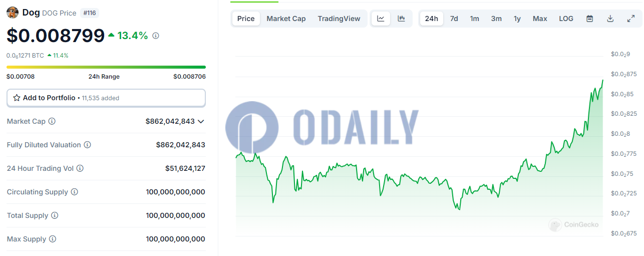The image size is (644, 256).
Task: Click Fully Diluted Valuation info icon
Action: point(87,145)
